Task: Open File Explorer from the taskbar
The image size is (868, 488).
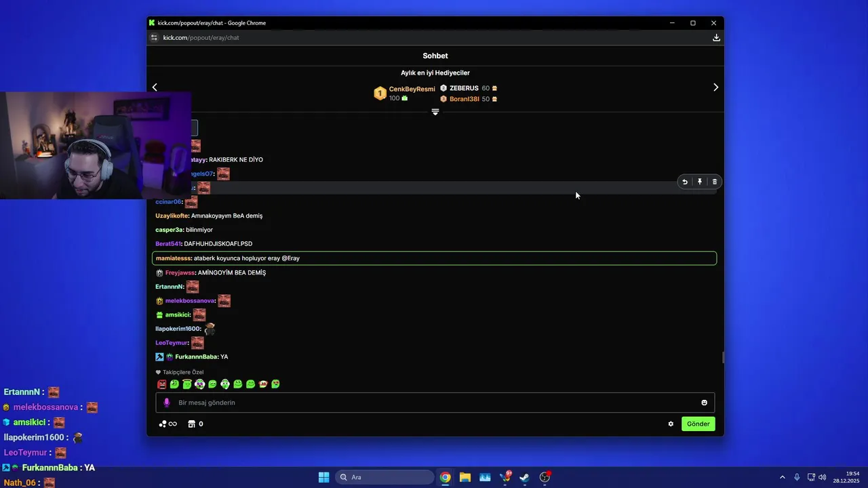Action: coord(465,477)
